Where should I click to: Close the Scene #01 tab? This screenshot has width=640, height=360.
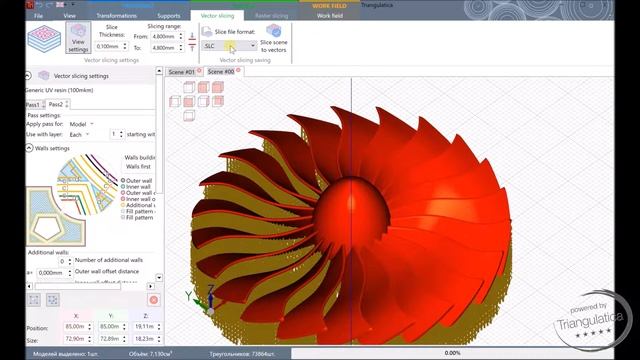[x=200, y=71]
